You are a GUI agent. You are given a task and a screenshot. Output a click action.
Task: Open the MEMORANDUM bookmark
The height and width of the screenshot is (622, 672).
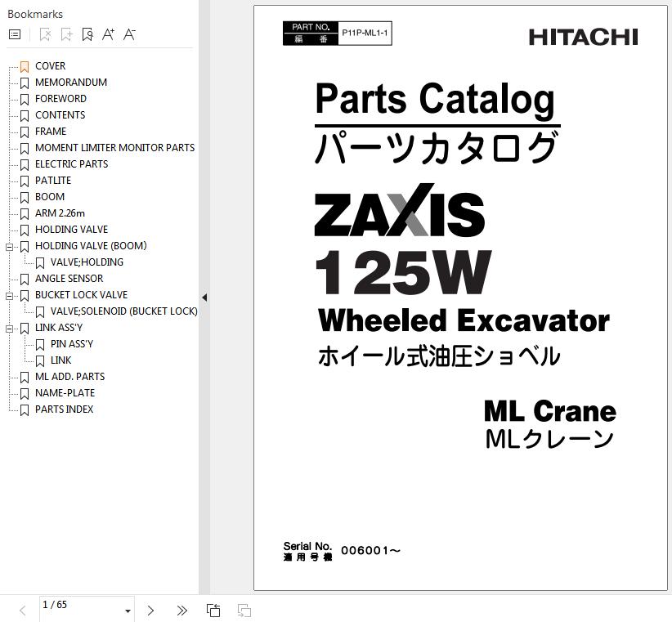point(71,83)
